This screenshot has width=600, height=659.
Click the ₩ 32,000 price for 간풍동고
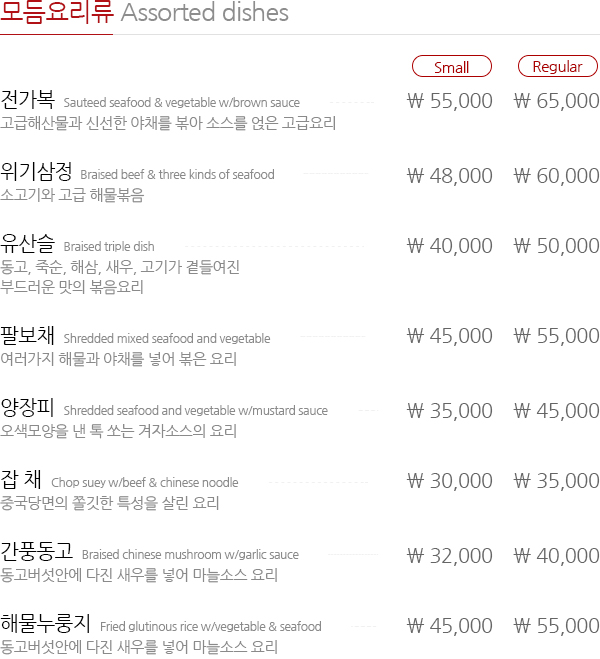(450, 556)
